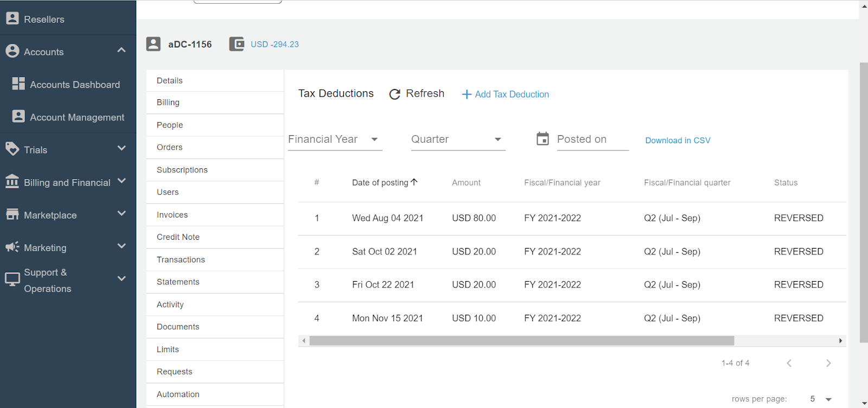Expand the Support & Operations section
Viewport: 868px width, 408px height.
122,278
